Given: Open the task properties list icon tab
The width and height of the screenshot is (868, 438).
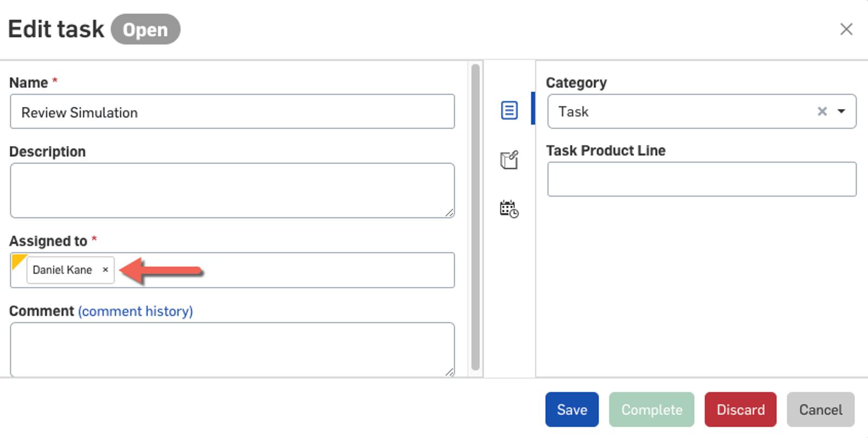Looking at the screenshot, I should click(x=509, y=110).
